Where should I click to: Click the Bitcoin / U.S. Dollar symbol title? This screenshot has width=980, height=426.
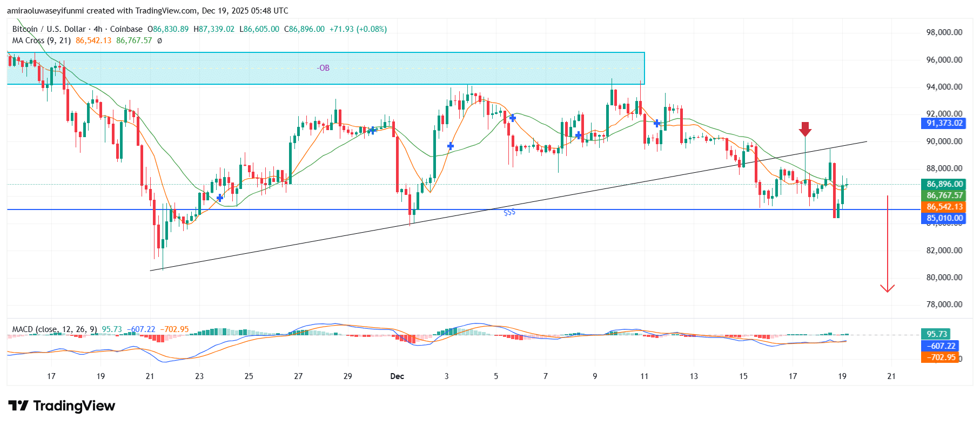point(49,29)
